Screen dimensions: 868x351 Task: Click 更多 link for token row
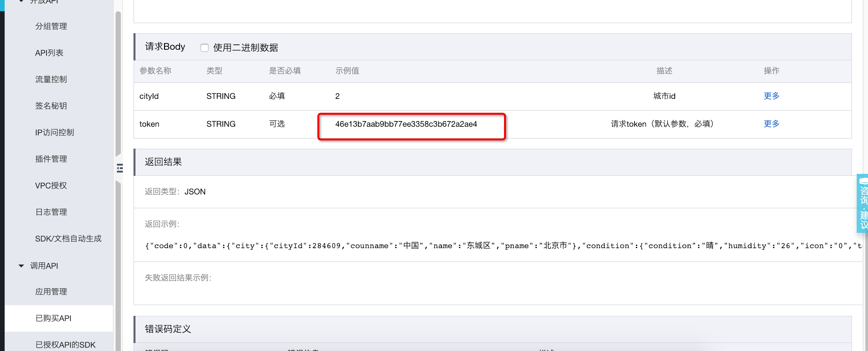tap(771, 124)
